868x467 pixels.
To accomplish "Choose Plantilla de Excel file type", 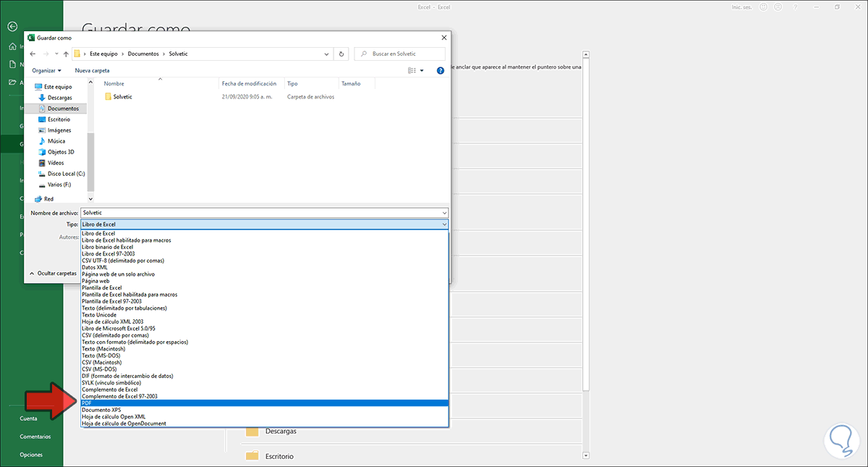I will tap(265, 287).
